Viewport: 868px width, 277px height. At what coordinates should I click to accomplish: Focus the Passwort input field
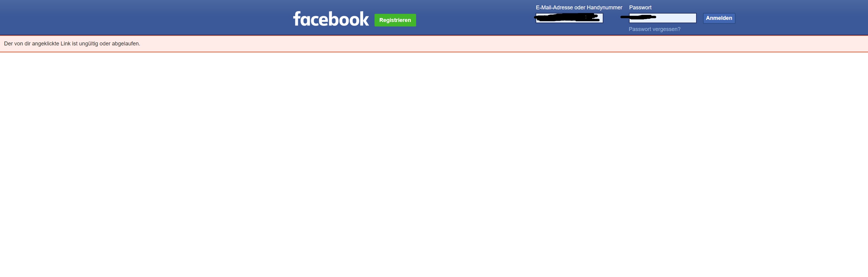click(x=662, y=18)
